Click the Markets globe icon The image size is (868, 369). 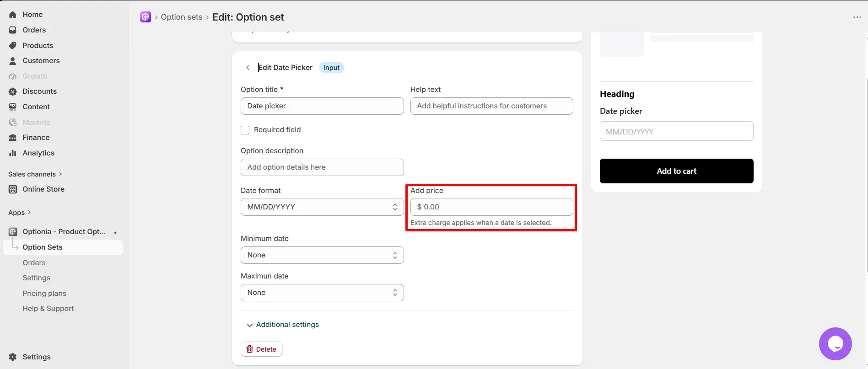click(x=13, y=123)
